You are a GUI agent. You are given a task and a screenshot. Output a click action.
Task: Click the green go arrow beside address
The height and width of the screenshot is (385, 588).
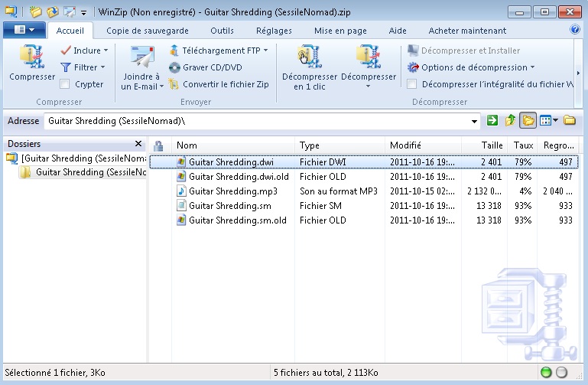pos(492,120)
